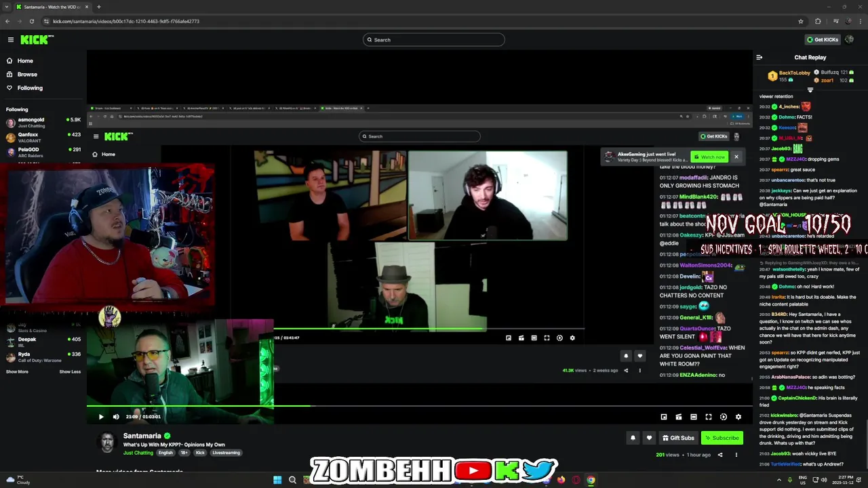Viewport: 868px width, 488px height.
Task: Click the Santamaria channel name
Action: (x=142, y=436)
